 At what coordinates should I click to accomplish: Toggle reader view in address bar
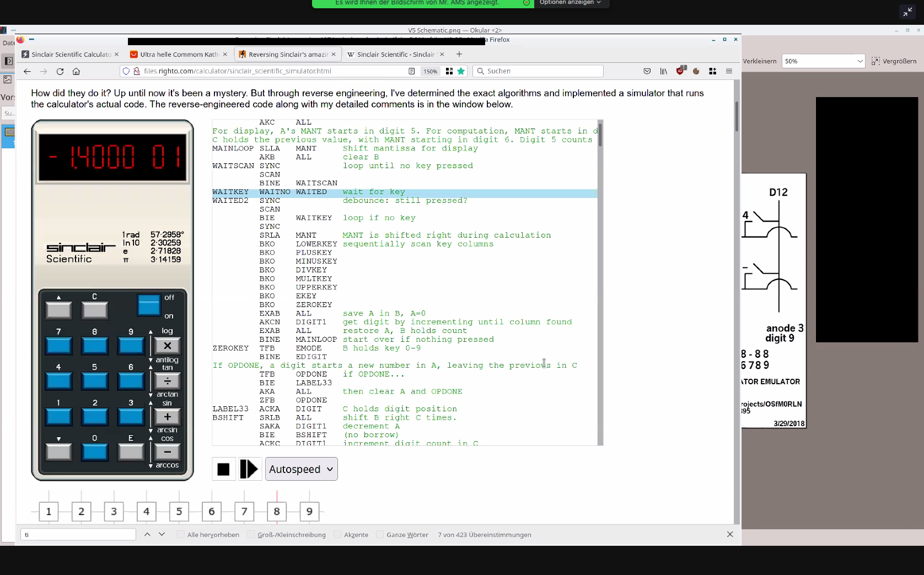pyautogui.click(x=411, y=71)
